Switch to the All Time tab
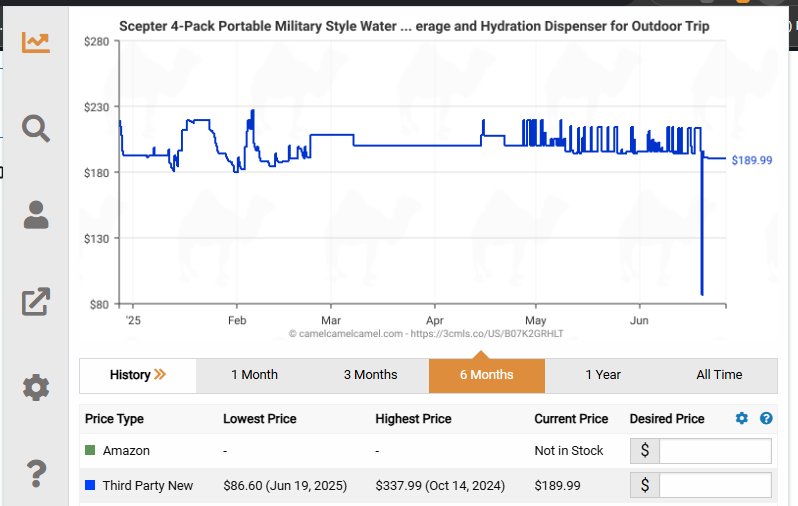This screenshot has height=506, width=798. pyautogui.click(x=719, y=375)
